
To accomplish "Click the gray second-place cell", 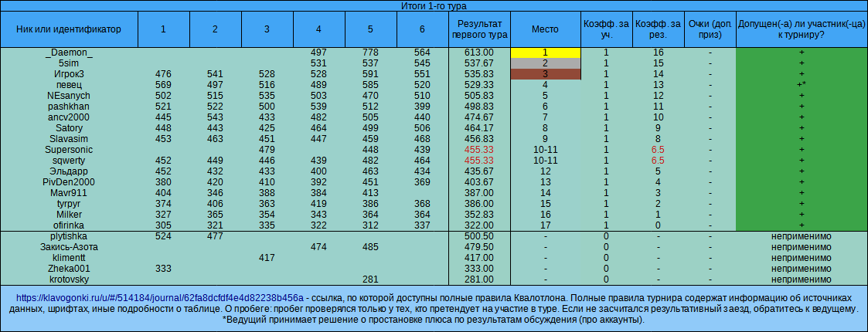I will click(x=545, y=63).
